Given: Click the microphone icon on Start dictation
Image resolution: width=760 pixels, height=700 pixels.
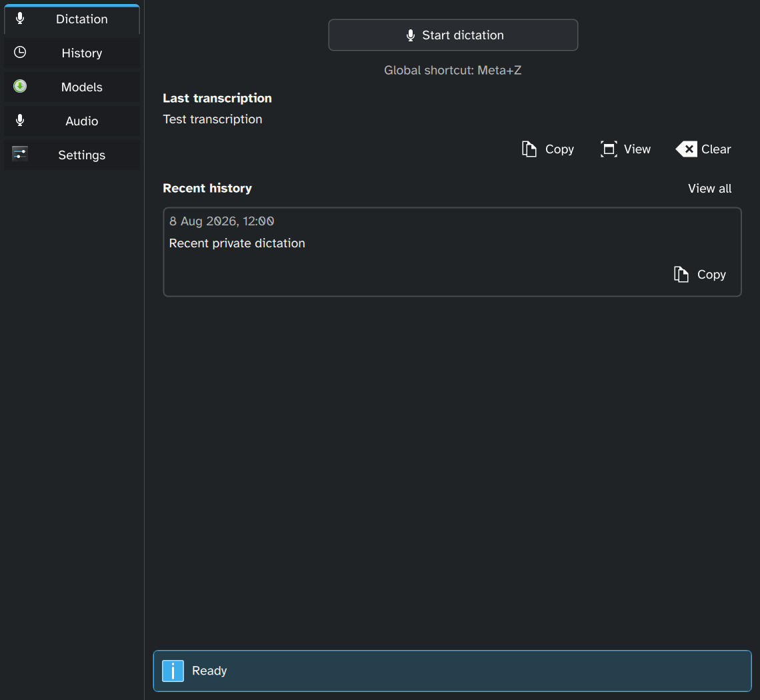Looking at the screenshot, I should [411, 35].
